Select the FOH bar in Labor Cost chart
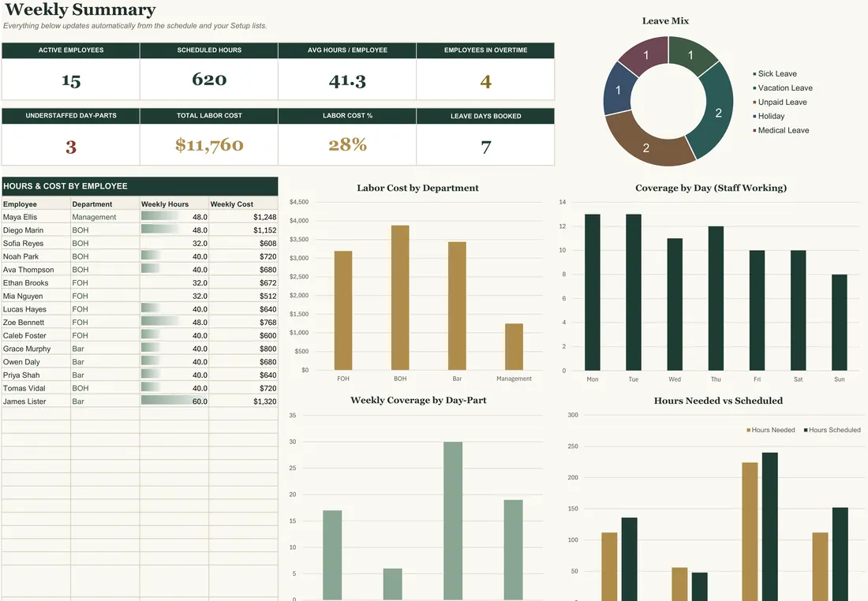This screenshot has height=601, width=868. coord(343,311)
